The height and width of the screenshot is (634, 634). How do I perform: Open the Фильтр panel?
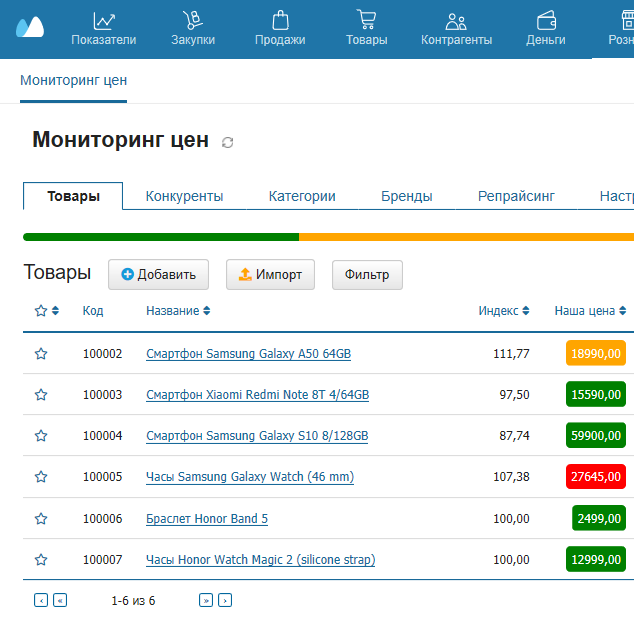367,275
